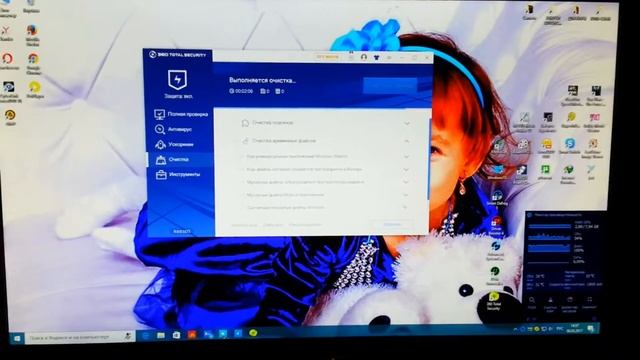This screenshot has width=640, height=360.
Task: Click the microphone icon in search box
Action: pyautogui.click(x=128, y=336)
